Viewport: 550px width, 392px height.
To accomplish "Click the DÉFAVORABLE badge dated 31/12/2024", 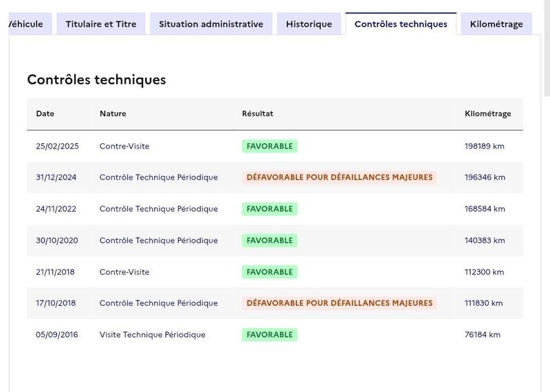I will pyautogui.click(x=340, y=177).
